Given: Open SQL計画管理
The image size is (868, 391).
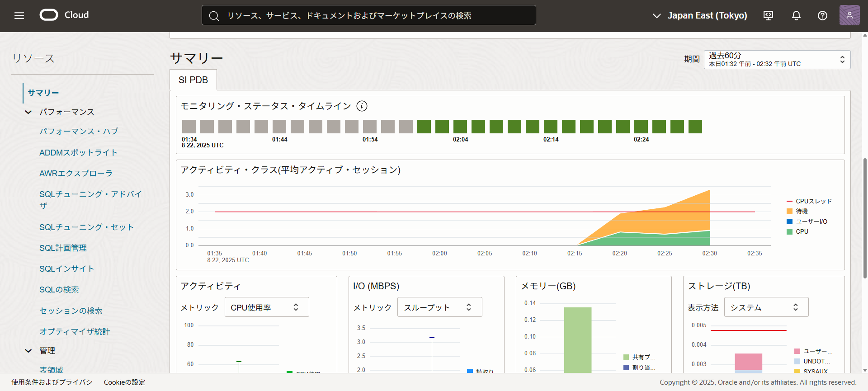Looking at the screenshot, I should (x=63, y=248).
